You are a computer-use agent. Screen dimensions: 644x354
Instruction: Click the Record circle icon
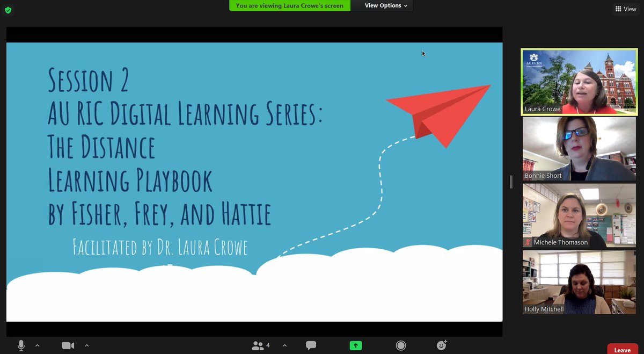coord(400,345)
